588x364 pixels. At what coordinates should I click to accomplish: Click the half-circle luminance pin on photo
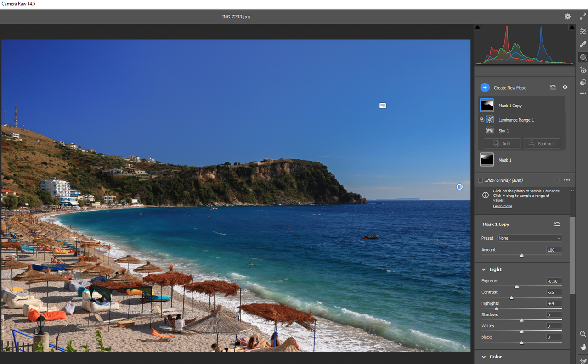pos(459,187)
